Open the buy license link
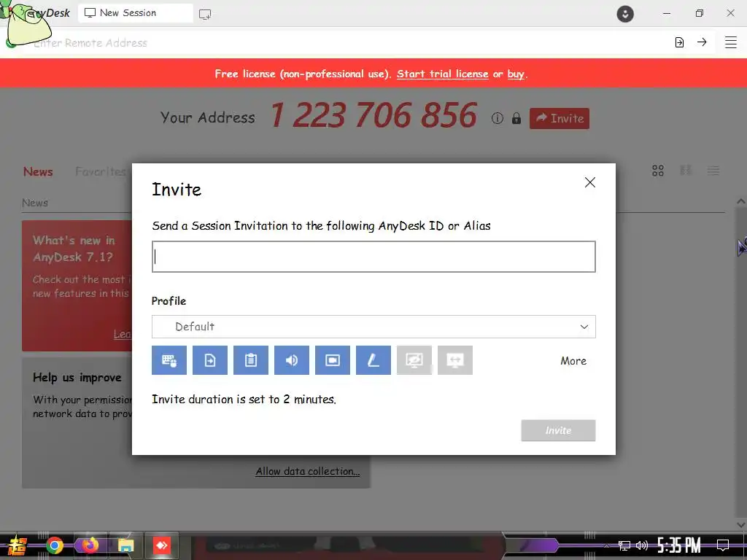Viewport: 747px width, 560px height. 516,74
